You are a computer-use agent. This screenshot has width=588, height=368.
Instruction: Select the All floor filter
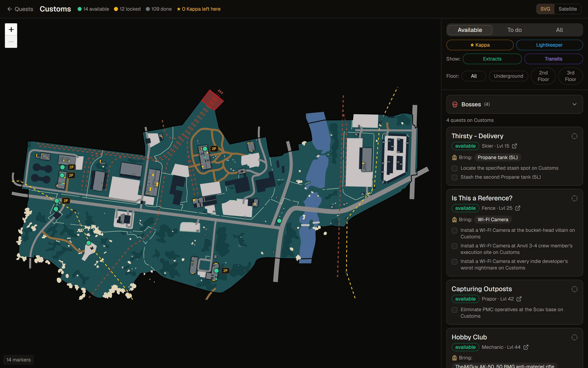click(473, 76)
